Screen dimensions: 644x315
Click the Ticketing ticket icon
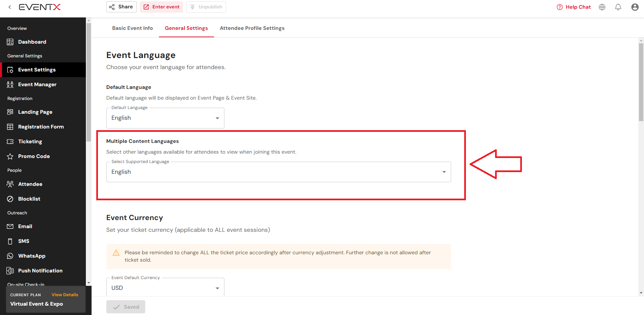tap(10, 142)
